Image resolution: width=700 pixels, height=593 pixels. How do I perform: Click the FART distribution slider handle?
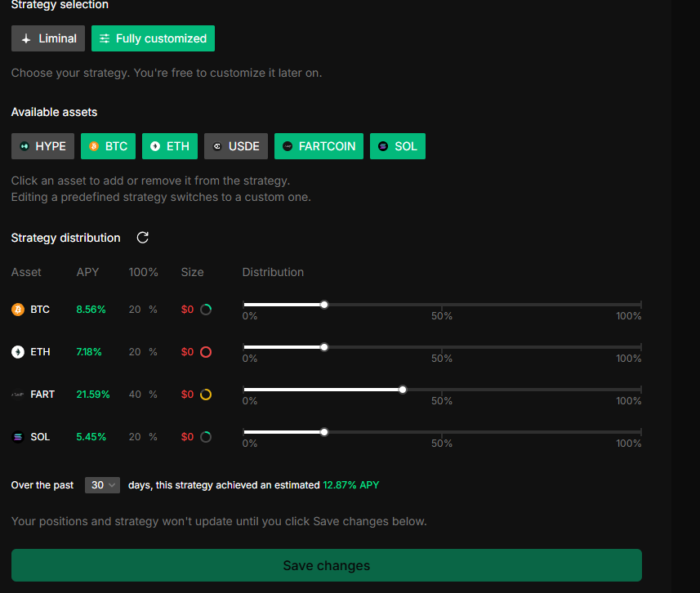tap(403, 390)
